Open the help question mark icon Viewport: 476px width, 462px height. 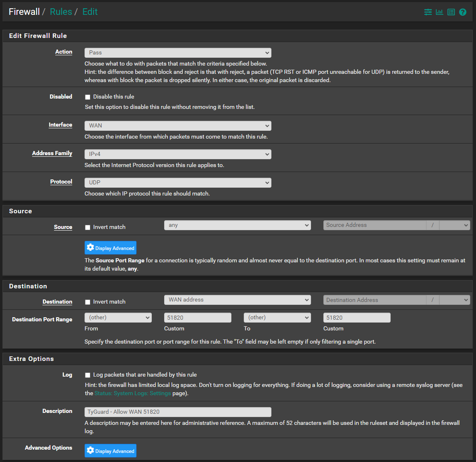click(463, 12)
